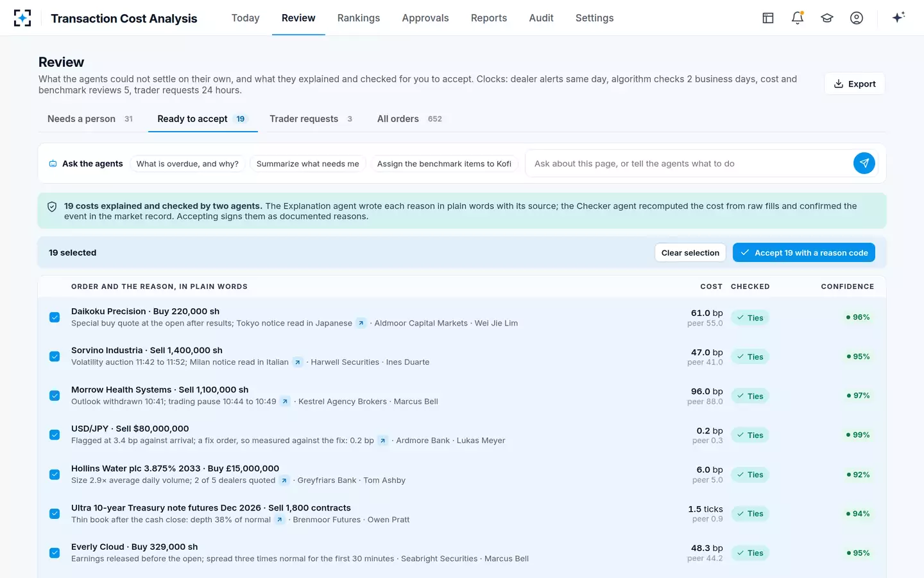Open the notifications bell

coord(798,18)
